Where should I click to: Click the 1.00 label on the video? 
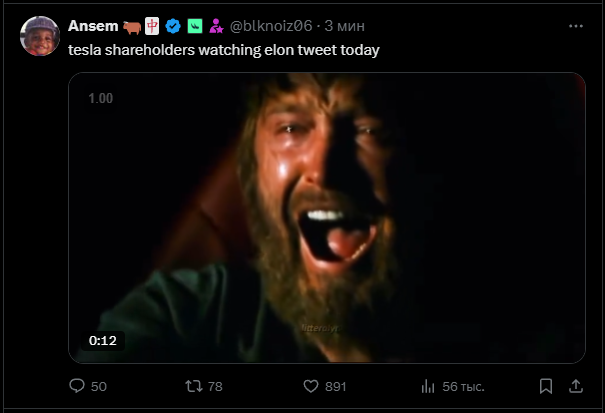100,99
